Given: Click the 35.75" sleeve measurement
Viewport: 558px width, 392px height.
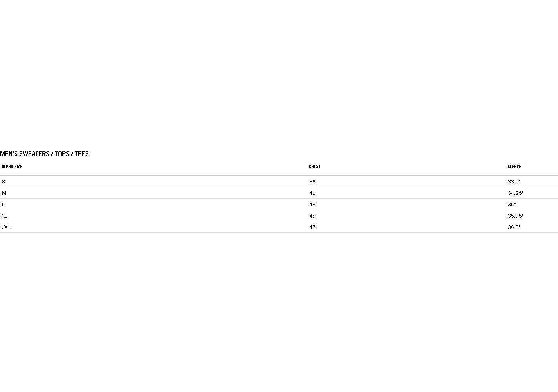Looking at the screenshot, I should point(516,216).
